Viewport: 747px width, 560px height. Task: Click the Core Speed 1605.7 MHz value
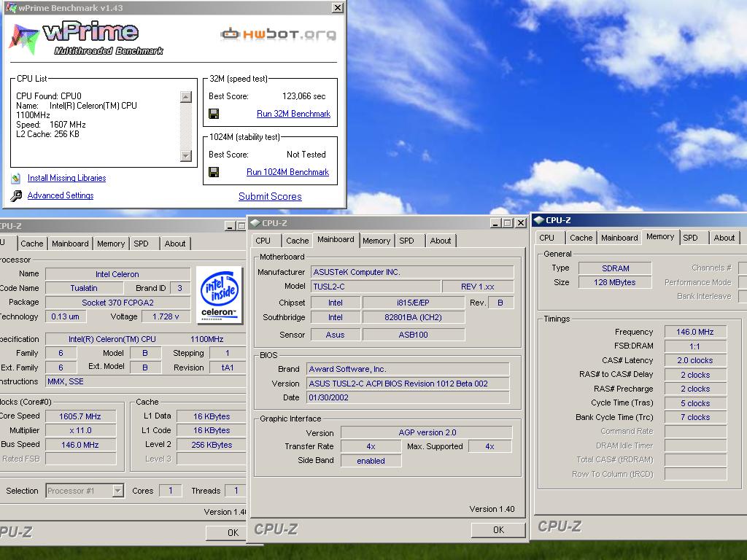point(80,416)
